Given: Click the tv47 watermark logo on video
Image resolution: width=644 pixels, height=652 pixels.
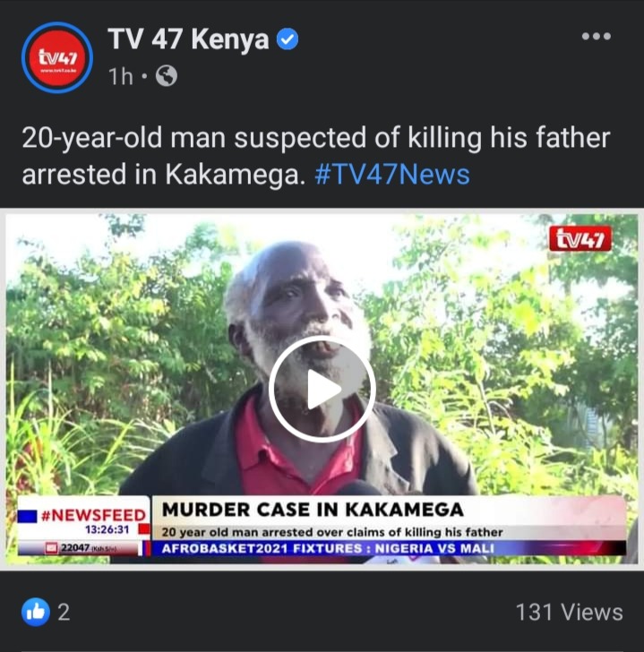Looking at the screenshot, I should pos(580,239).
